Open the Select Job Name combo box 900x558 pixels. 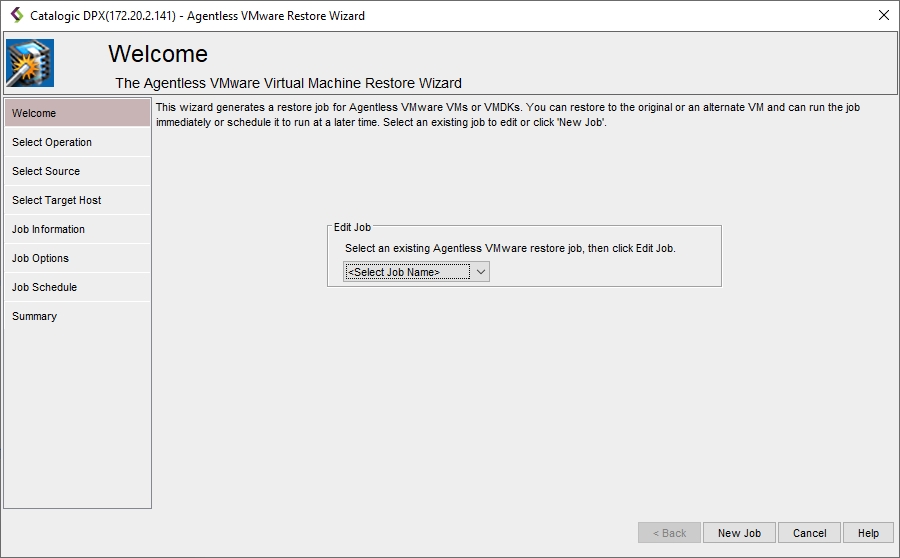[x=406, y=272]
